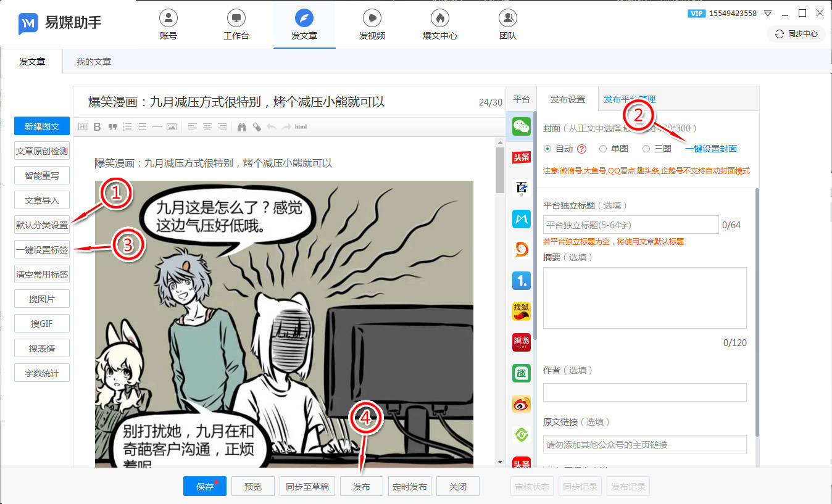Undo the last edit
Viewport: 832px width, 504px height.
[x=271, y=127]
